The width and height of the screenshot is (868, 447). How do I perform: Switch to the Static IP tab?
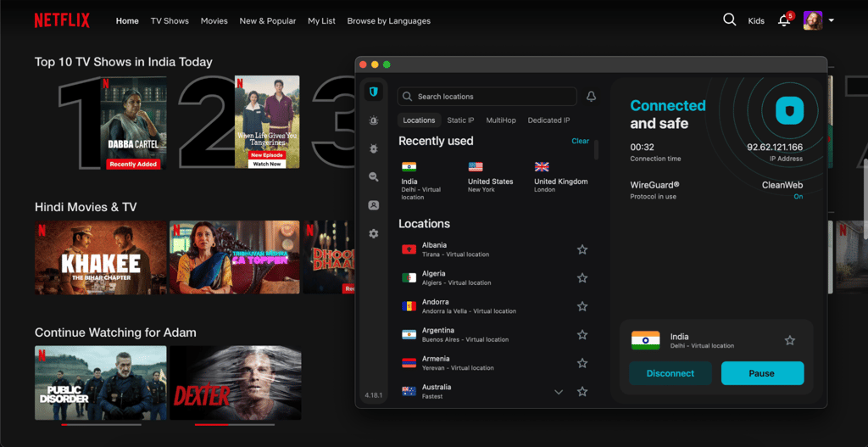(x=460, y=120)
